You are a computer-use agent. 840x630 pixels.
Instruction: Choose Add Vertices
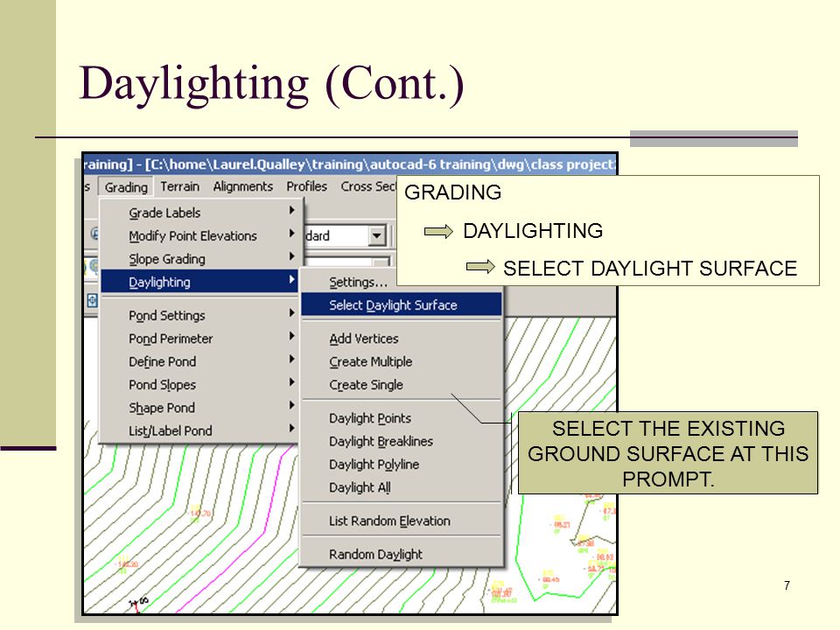click(x=402, y=339)
